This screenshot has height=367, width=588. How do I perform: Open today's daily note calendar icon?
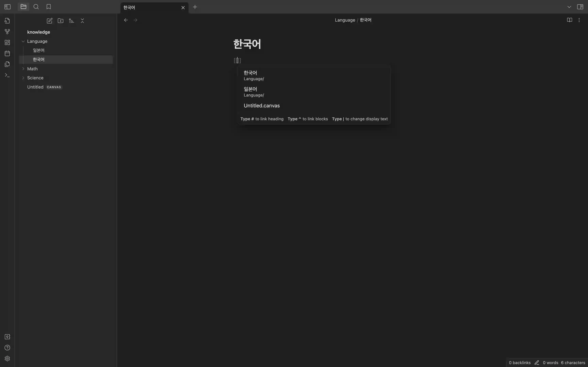click(7, 53)
